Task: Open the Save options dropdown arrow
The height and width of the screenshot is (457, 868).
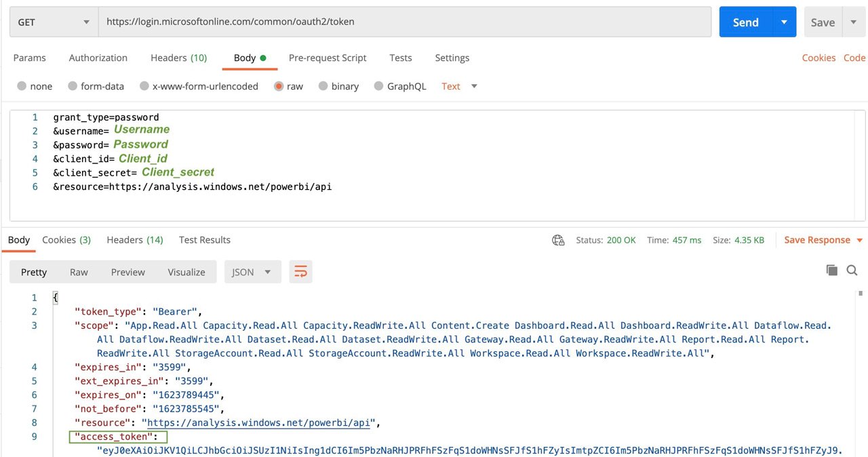Action: pos(853,22)
